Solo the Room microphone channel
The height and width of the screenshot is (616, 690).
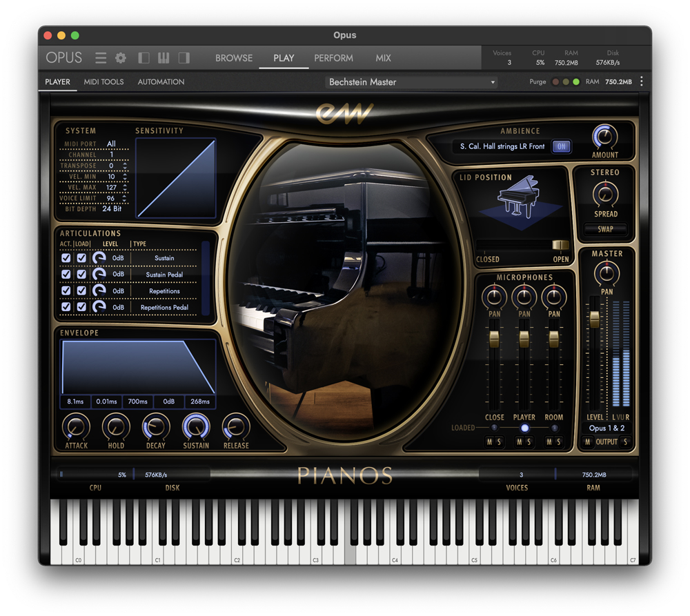pos(558,441)
